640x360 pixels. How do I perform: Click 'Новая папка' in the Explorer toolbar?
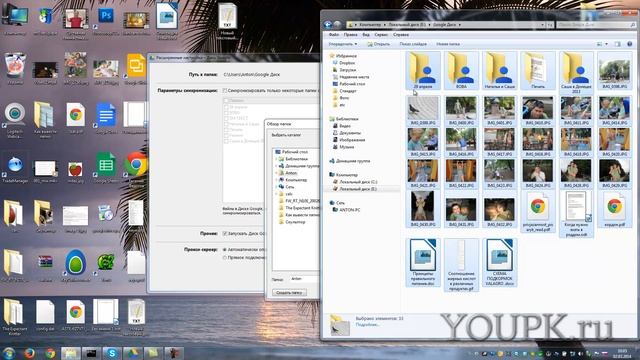click(x=448, y=44)
